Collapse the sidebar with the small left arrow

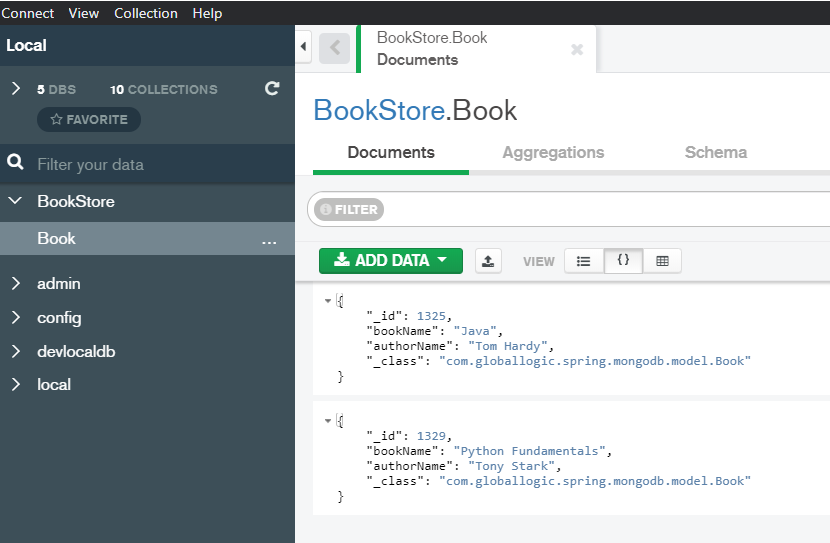click(303, 47)
